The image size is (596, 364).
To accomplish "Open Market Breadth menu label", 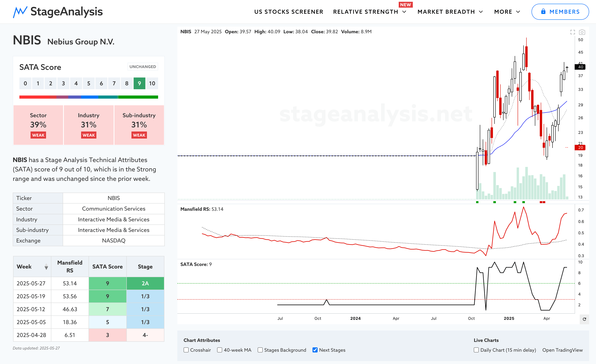I will [446, 12].
